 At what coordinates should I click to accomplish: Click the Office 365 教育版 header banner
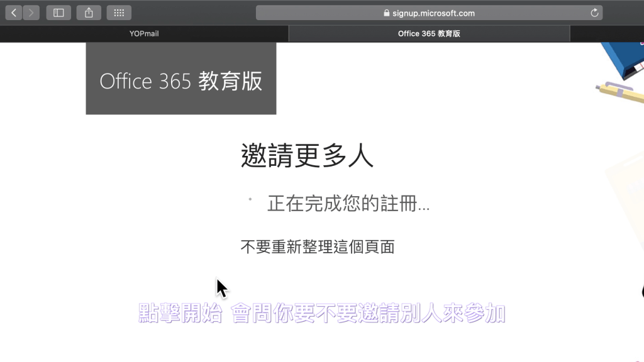click(x=181, y=79)
